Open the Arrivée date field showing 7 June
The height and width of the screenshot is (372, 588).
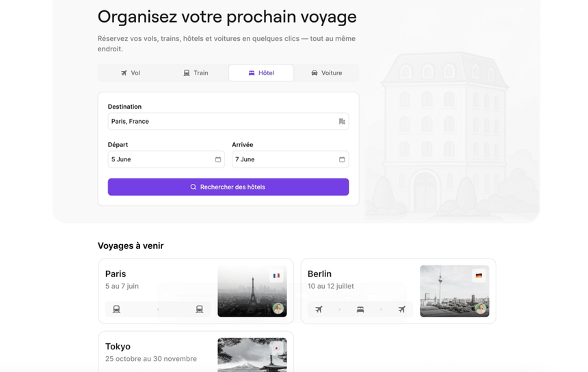(285, 159)
